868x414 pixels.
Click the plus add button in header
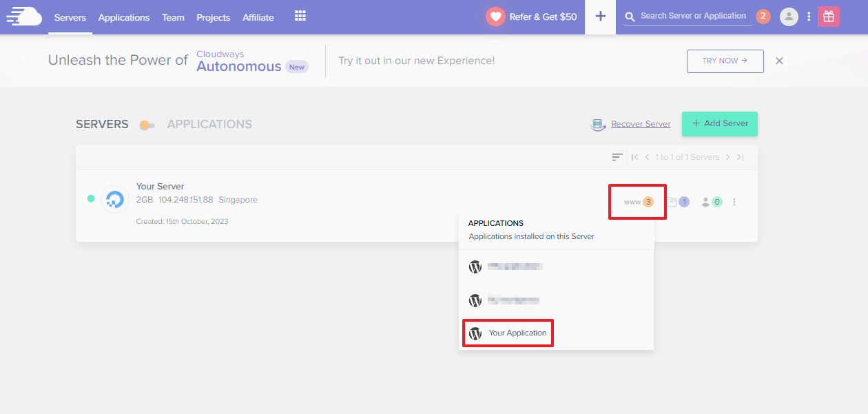pos(601,17)
